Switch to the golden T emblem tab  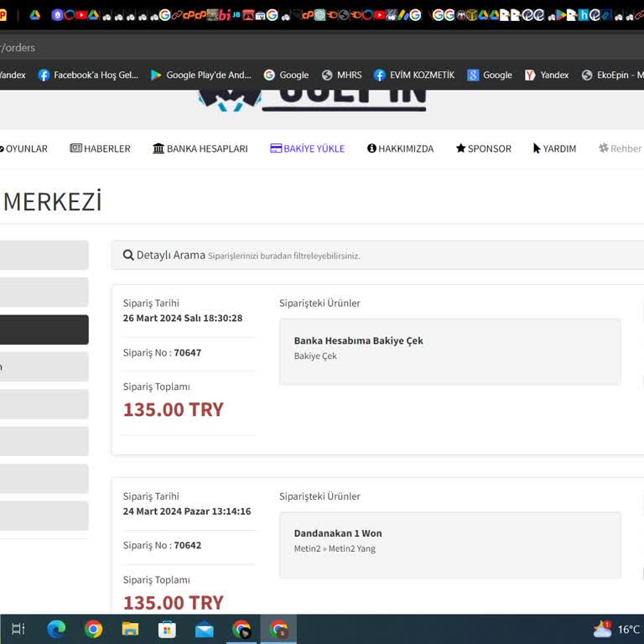[x=471, y=16]
